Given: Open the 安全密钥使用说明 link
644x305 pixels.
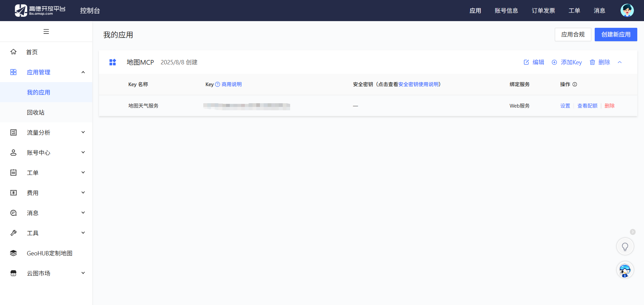Looking at the screenshot, I should point(418,84).
